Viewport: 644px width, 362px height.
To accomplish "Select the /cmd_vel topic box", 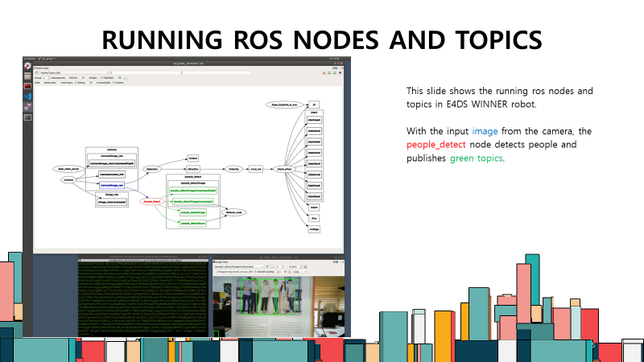I will tap(255, 169).
